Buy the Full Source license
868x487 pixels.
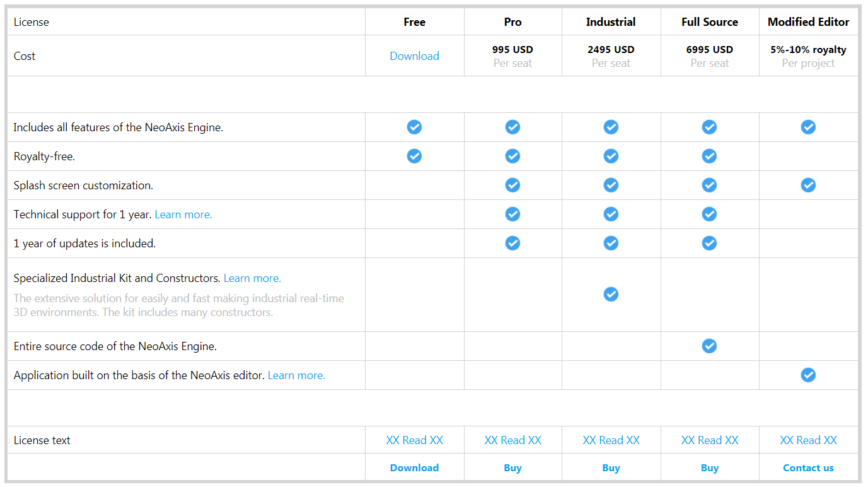709,468
